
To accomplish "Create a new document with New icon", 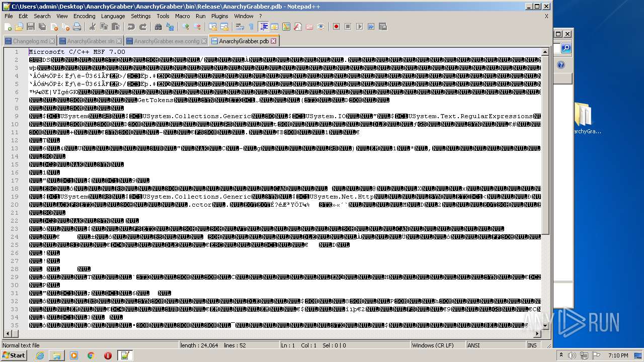I will (x=8, y=27).
